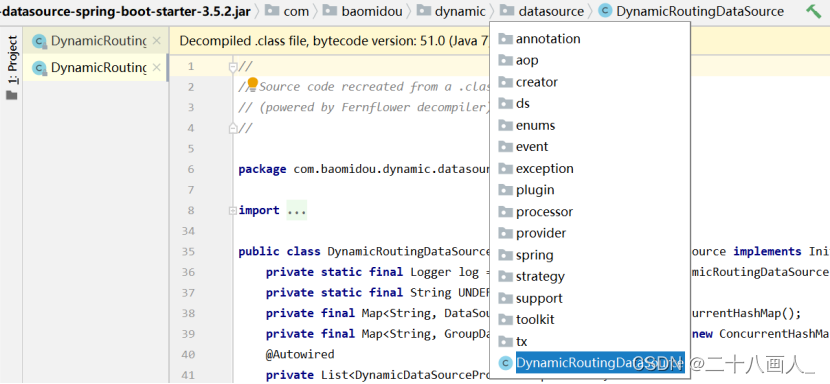Click line number 35 in gutter
The height and width of the screenshot is (384, 830).
click(187, 252)
